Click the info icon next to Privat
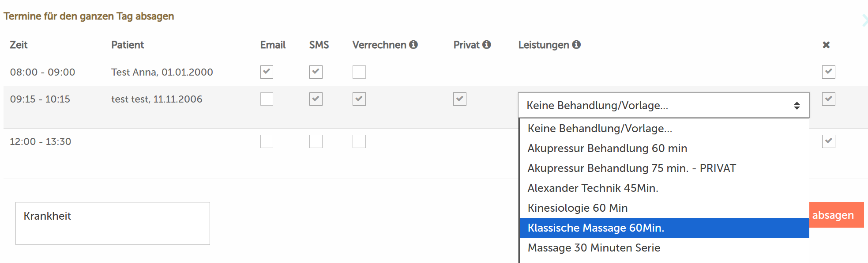Viewport: 868px width, 263px height. (x=486, y=45)
